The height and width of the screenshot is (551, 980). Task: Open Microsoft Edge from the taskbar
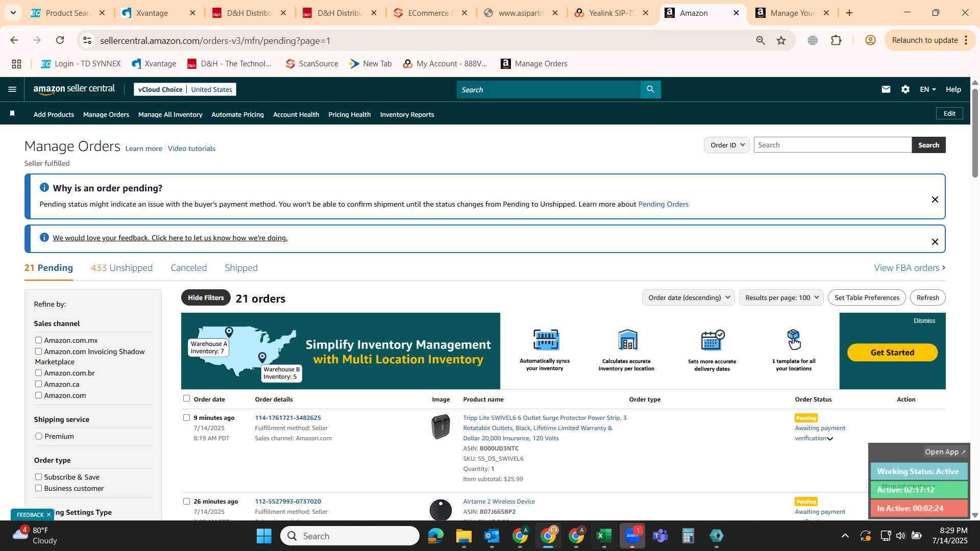tap(435, 536)
